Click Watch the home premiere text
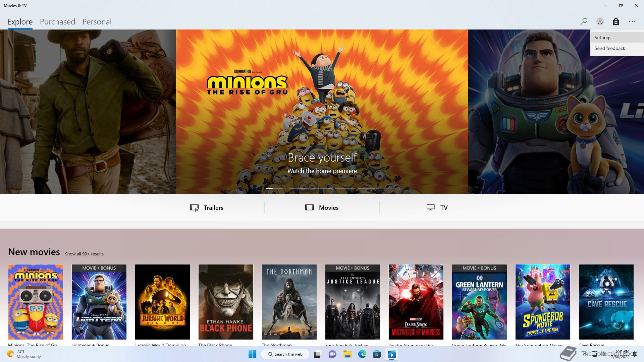The height and width of the screenshot is (362, 644). coord(322,171)
